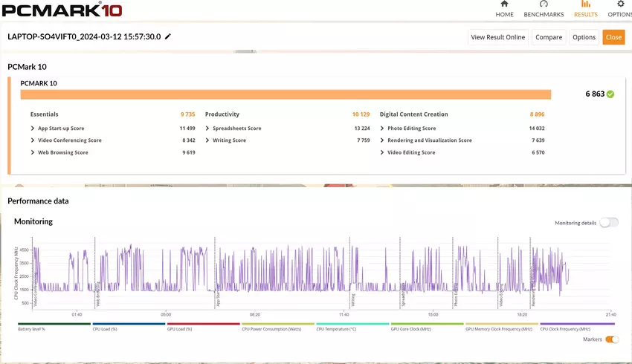Disable the Markers toggle
Image resolution: width=632 pixels, height=364 pixels.
click(x=612, y=339)
